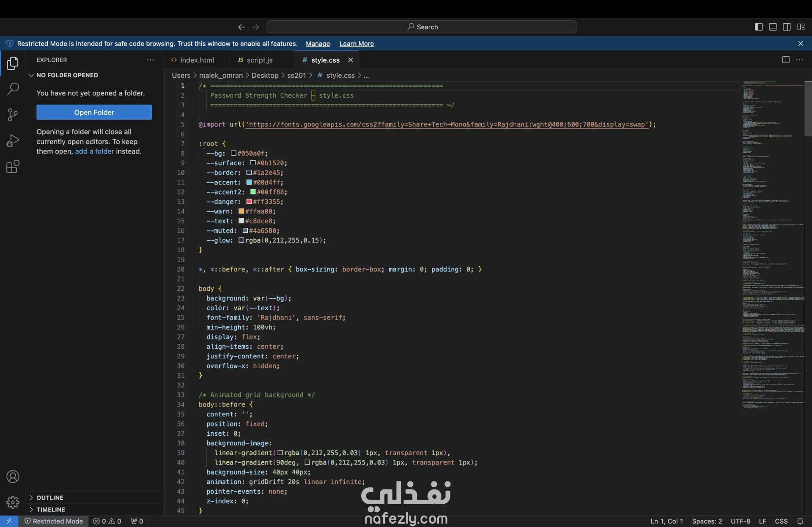
Task: Click the Open Folder button
Action: pyautogui.click(x=94, y=112)
